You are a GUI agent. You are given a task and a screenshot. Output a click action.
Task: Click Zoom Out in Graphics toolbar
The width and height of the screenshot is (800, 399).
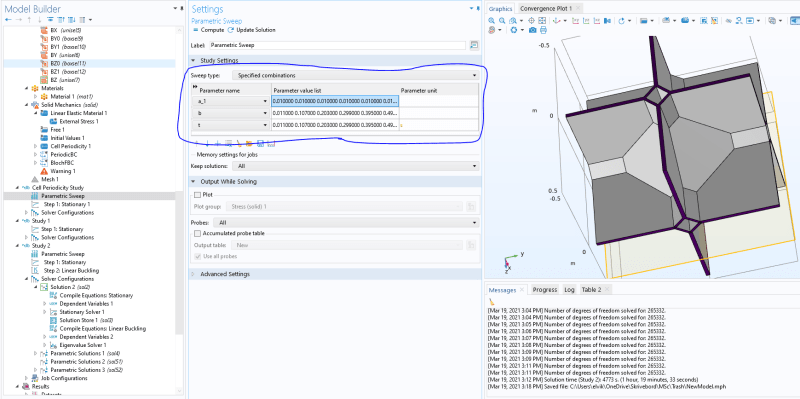(502, 20)
